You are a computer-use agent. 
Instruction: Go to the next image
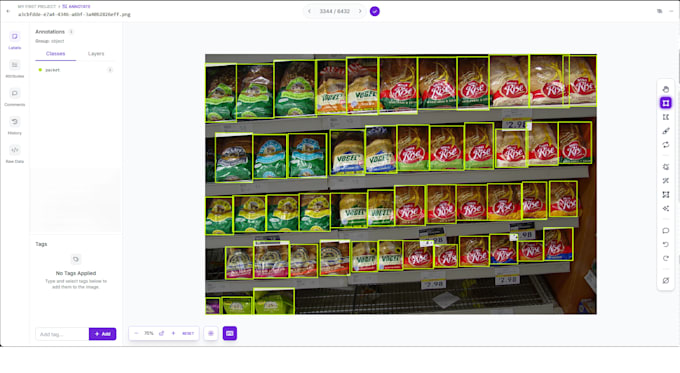coord(360,11)
